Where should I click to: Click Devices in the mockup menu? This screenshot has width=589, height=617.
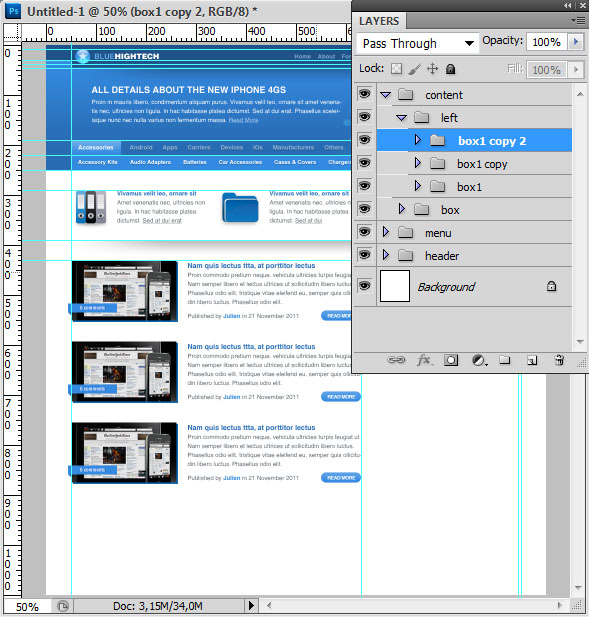pyautogui.click(x=231, y=148)
